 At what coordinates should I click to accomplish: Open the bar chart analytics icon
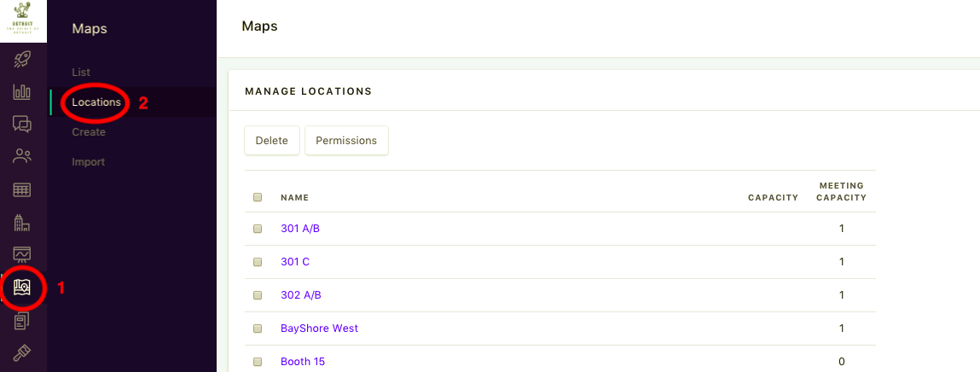point(22,92)
